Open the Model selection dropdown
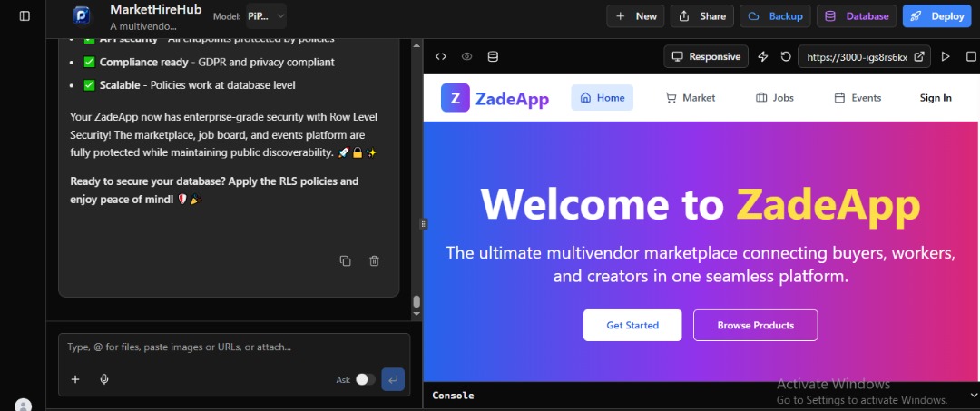Image resolution: width=980 pixels, height=411 pixels. tap(266, 16)
